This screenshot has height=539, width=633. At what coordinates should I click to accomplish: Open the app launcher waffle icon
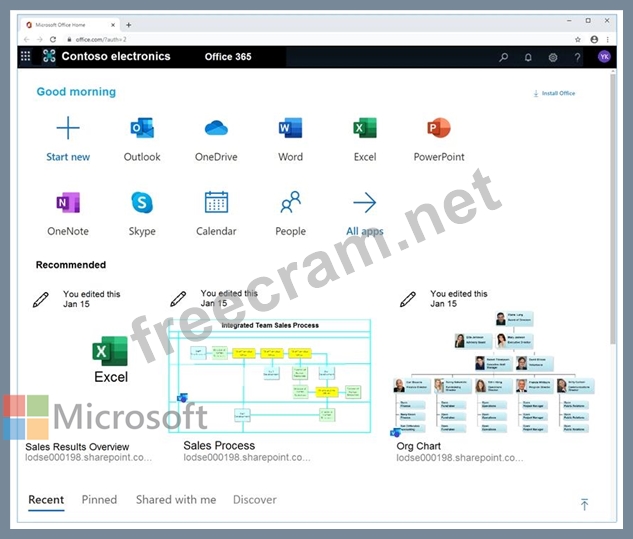coord(25,56)
